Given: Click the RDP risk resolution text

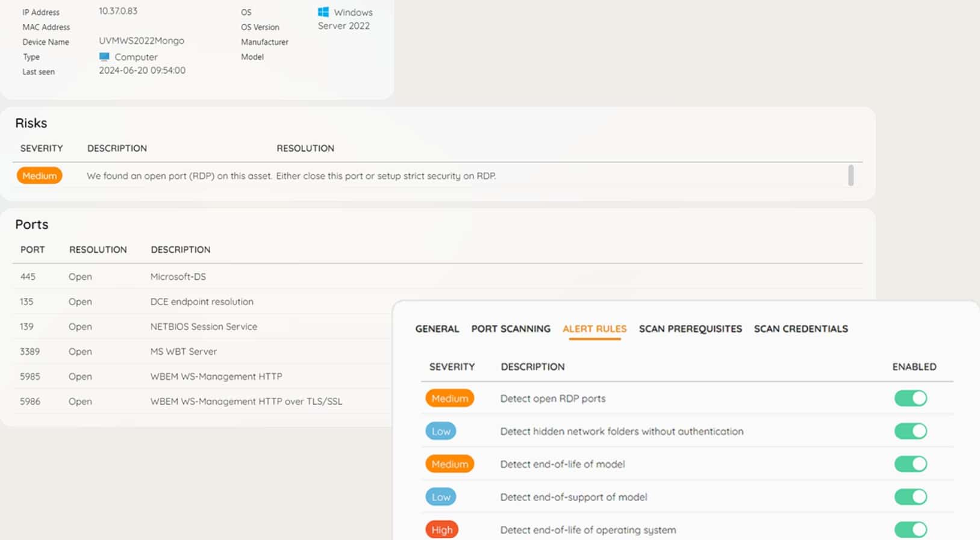Looking at the screenshot, I should coord(386,176).
